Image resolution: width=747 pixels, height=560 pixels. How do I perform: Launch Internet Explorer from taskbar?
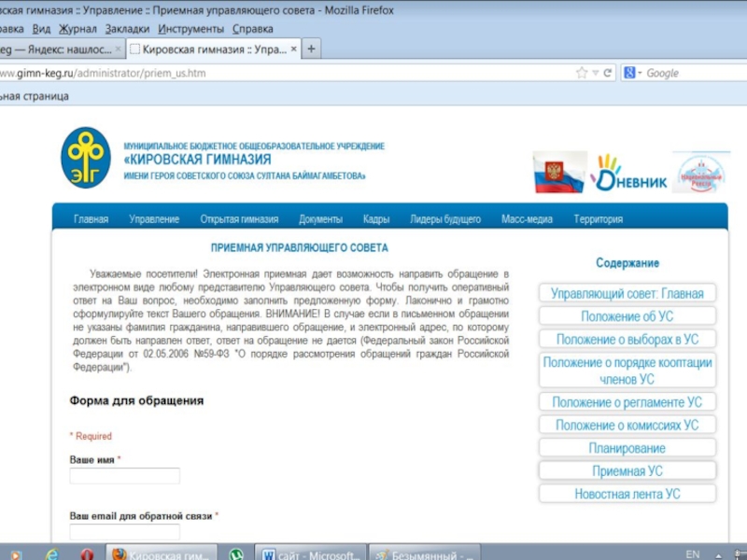51,553
